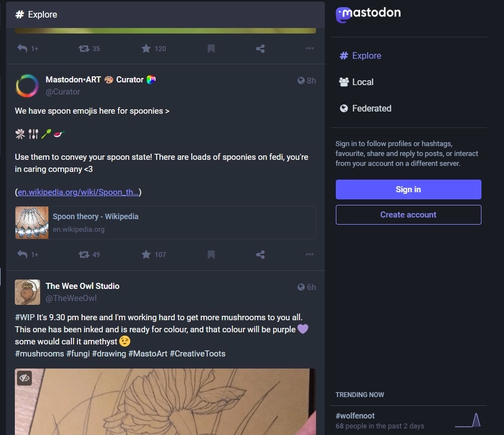Open more options on the Curator post

coord(309,254)
